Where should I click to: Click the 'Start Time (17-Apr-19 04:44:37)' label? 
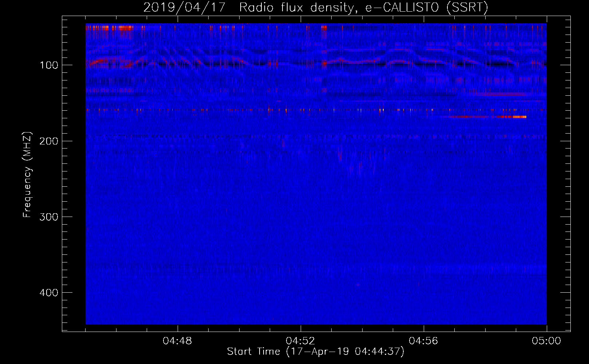coord(316,352)
